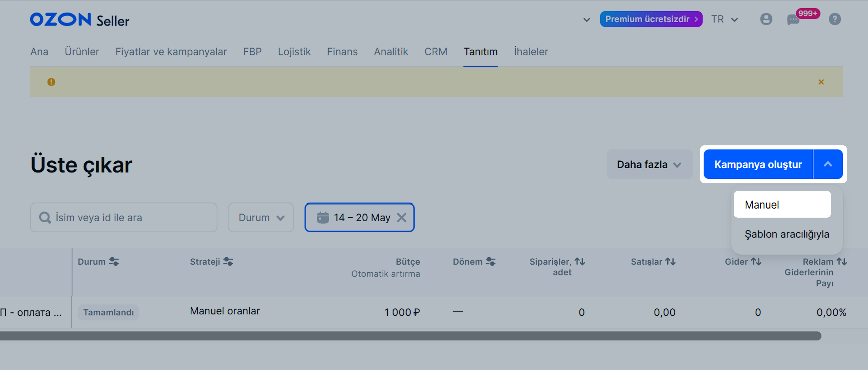Collapse the Kampanya oluştur arrow menu
Viewport: 868px width, 370px height.
coord(828,164)
